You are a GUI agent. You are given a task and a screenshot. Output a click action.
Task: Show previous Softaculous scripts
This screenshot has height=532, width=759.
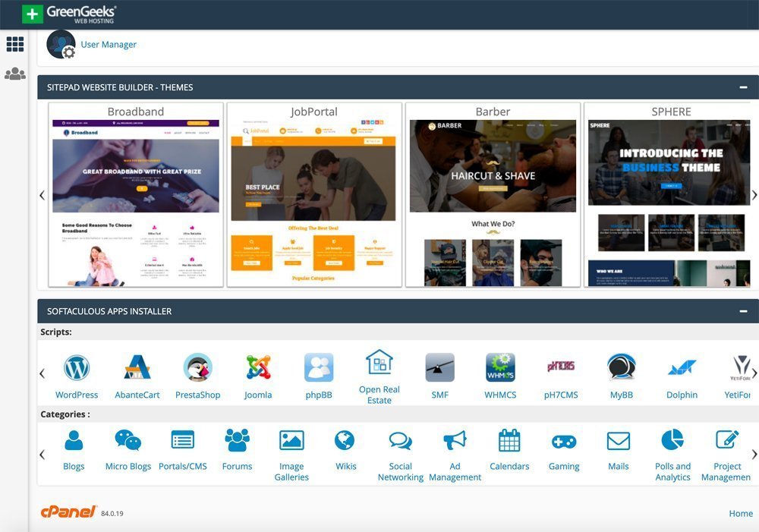click(42, 373)
